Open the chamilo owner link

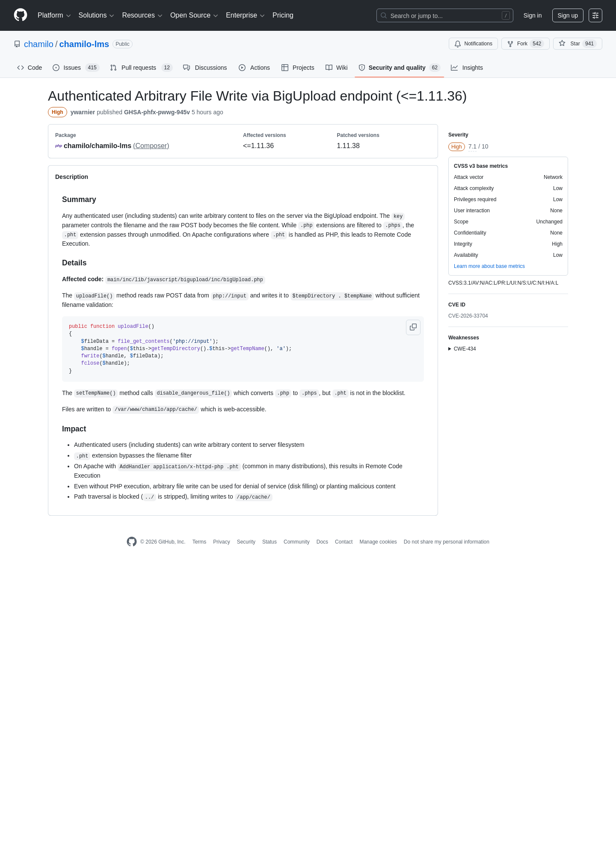coord(38,44)
